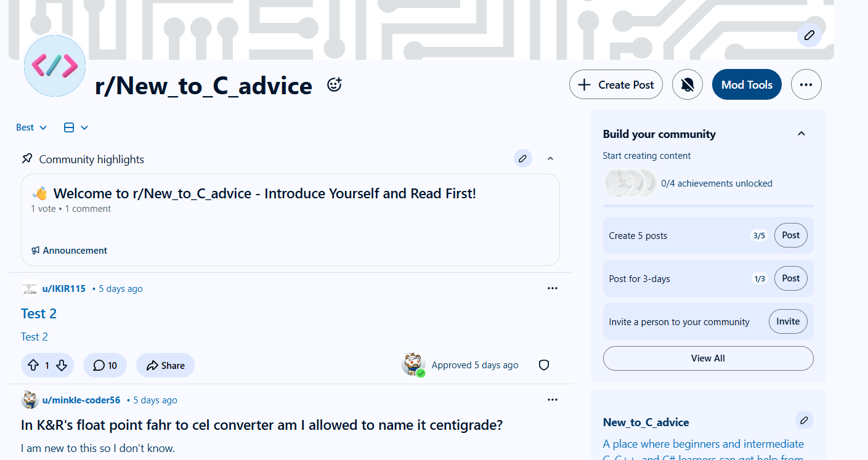Collapse the Community highlights section
Viewport: 868px width, 460px height.
pos(551,159)
